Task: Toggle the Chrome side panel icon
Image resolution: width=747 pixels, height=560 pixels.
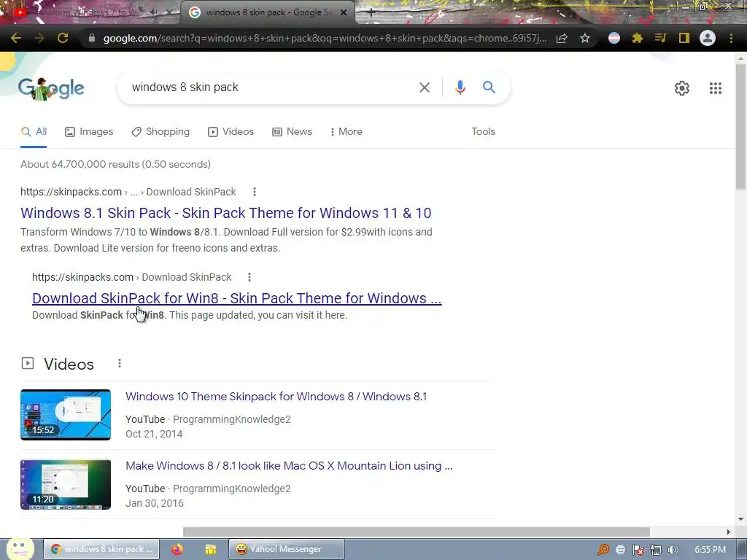Action: click(x=684, y=38)
